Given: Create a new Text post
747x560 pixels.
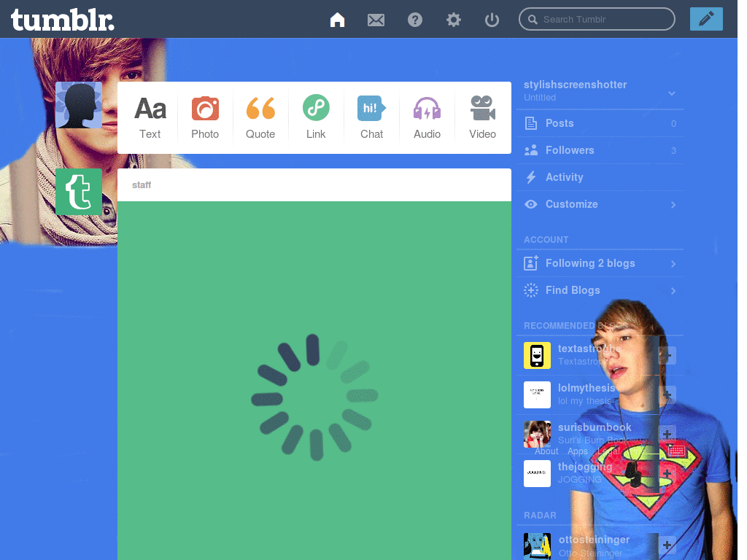Looking at the screenshot, I should click(x=150, y=117).
